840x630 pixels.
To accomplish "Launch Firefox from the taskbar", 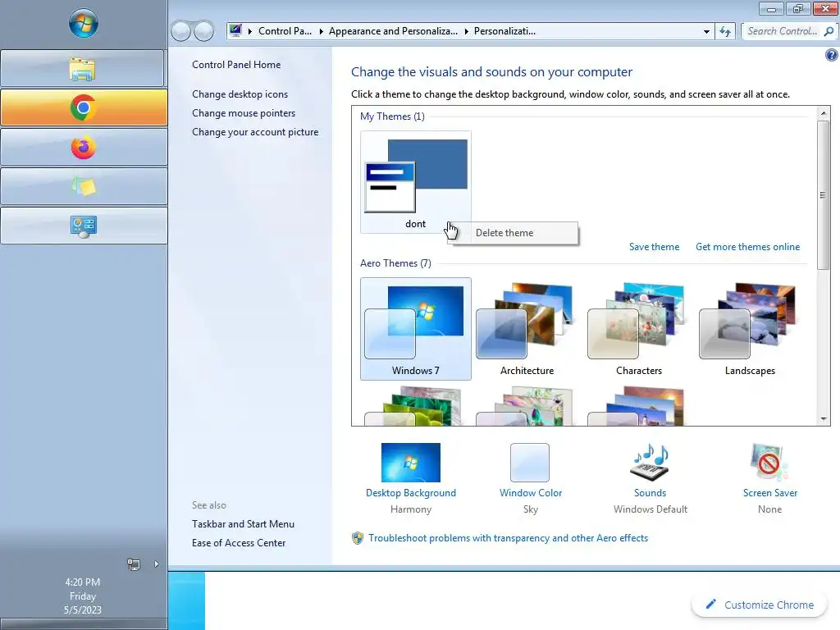I will 84,148.
